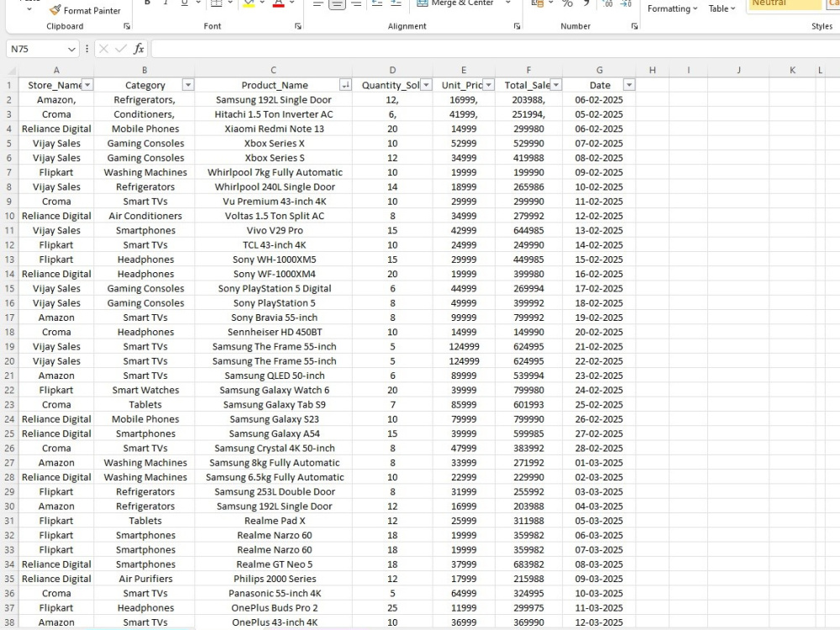Screen dimensions: 840x630
Task: Open Fill Color dropdown arrow
Action: tap(262, 3)
